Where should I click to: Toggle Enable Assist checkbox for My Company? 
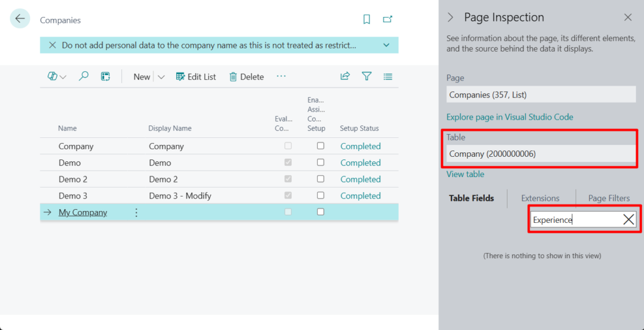pos(321,212)
